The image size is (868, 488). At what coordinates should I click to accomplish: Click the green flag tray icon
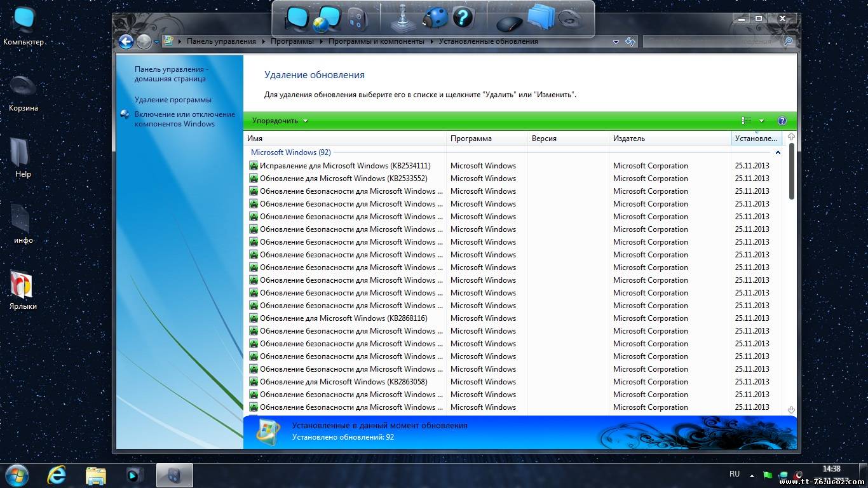(767, 475)
